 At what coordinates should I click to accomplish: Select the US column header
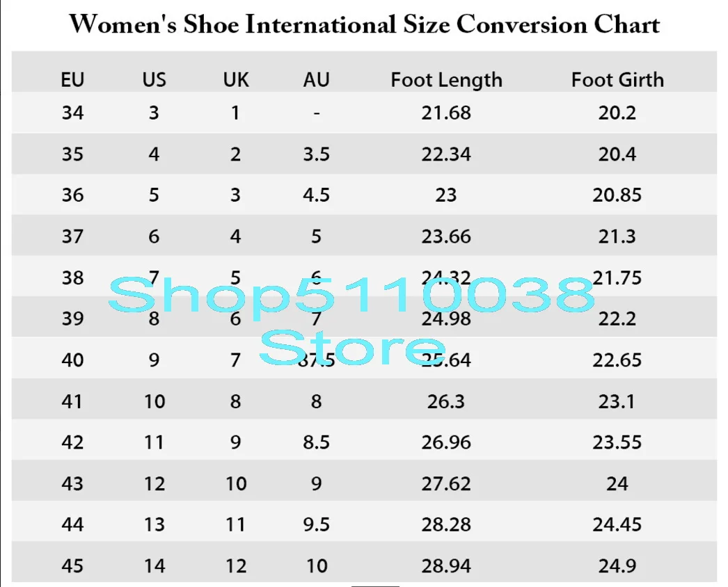point(154,80)
